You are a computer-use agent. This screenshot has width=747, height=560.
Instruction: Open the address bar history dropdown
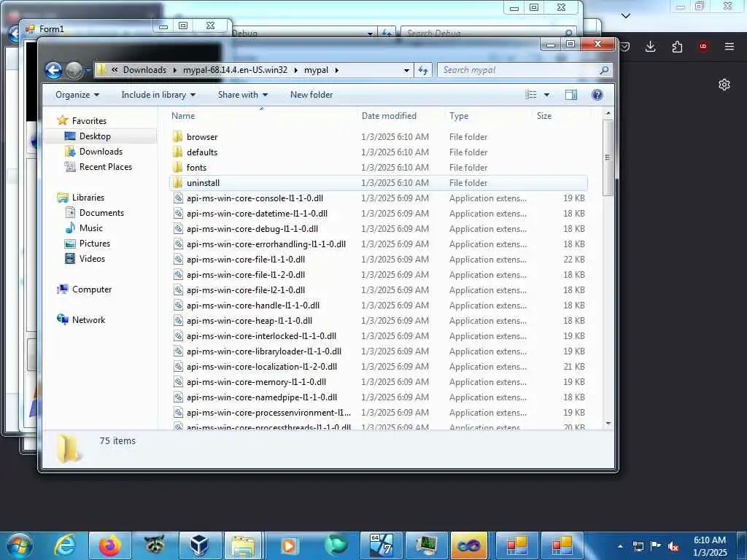tap(406, 71)
